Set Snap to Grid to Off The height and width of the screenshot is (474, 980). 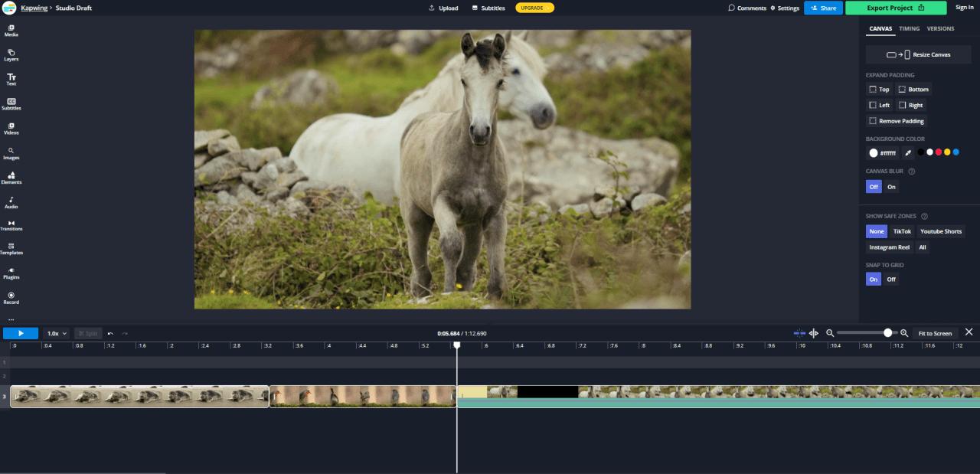tap(891, 279)
